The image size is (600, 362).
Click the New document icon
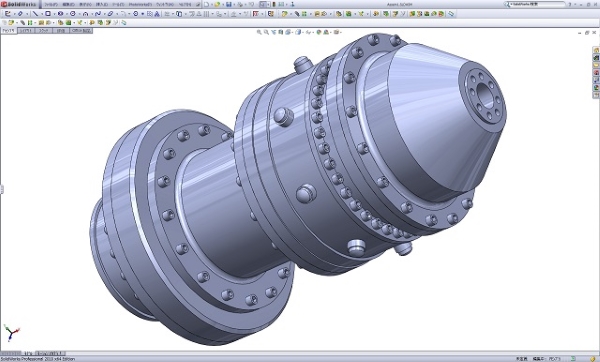click(207, 5)
